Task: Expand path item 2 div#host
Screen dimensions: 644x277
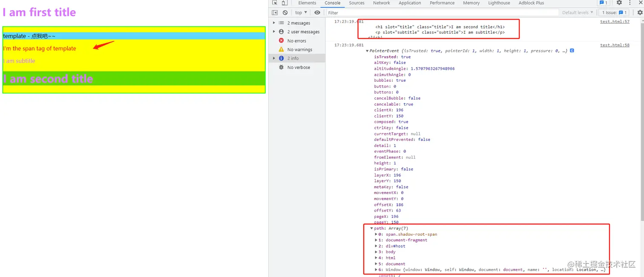Action: tap(376, 246)
